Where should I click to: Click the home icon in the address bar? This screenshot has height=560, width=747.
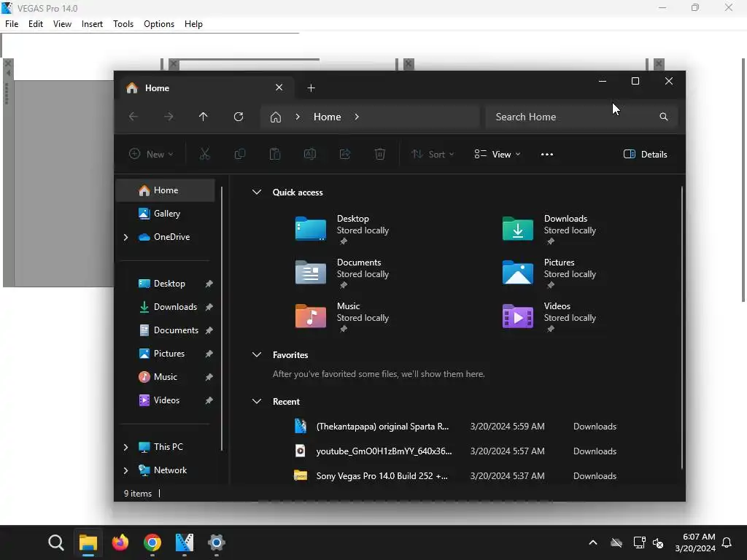[x=275, y=117]
